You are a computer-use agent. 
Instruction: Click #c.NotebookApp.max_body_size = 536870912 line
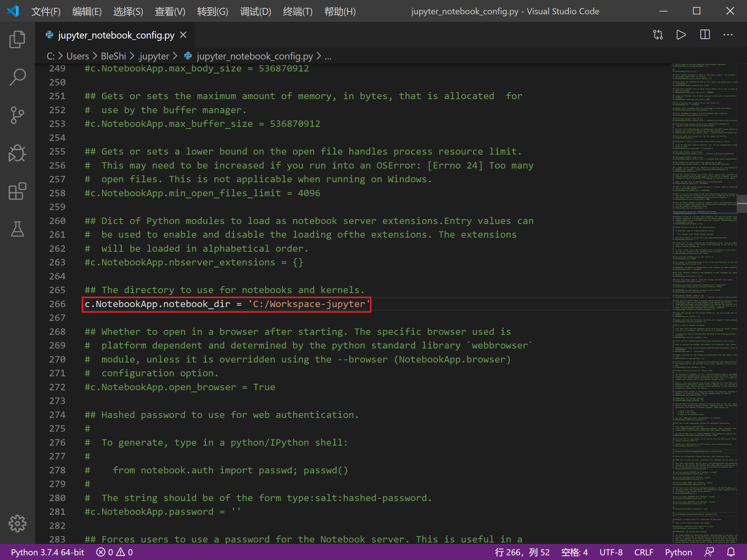pos(197,68)
